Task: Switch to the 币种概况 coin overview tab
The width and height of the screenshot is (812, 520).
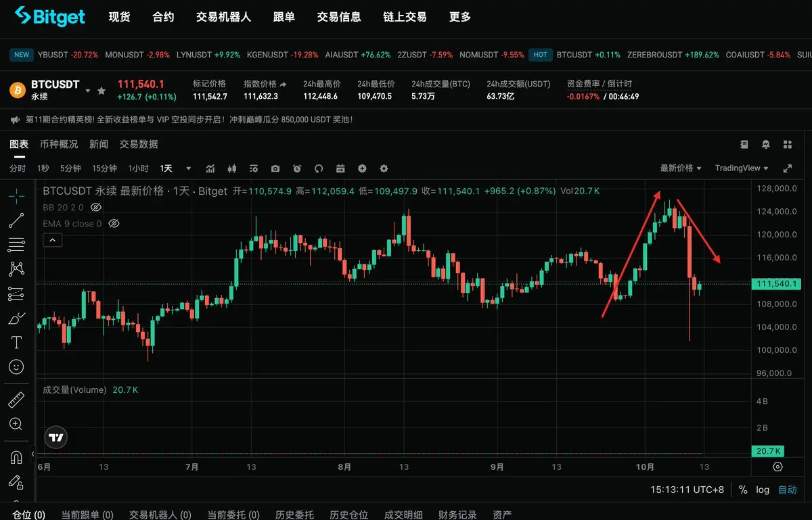Action: 59,144
